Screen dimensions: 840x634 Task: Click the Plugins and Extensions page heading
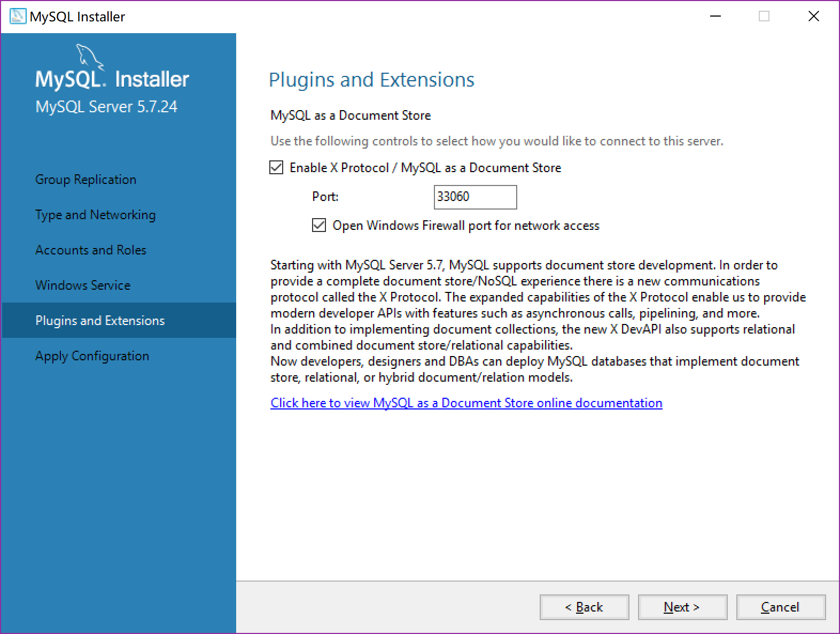pyautogui.click(x=371, y=80)
